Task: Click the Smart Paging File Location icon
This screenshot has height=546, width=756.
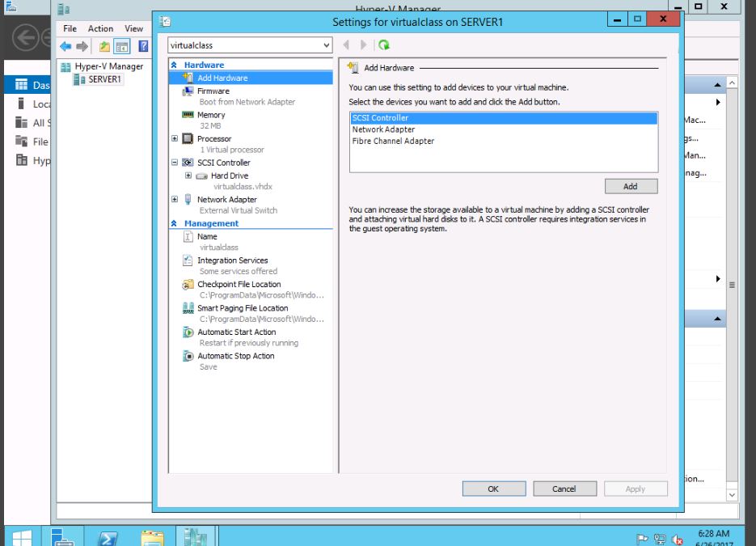Action: tap(188, 308)
